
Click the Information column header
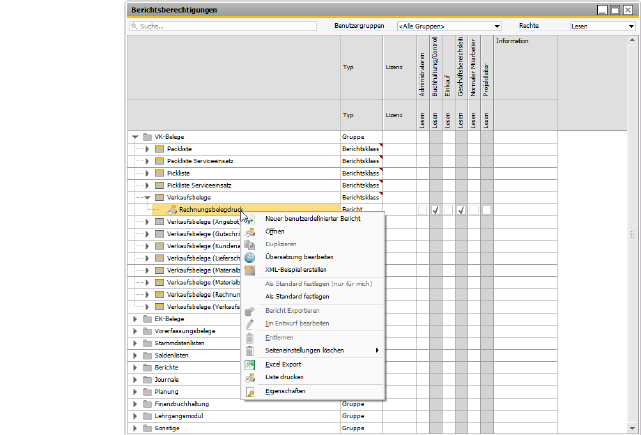click(x=525, y=67)
